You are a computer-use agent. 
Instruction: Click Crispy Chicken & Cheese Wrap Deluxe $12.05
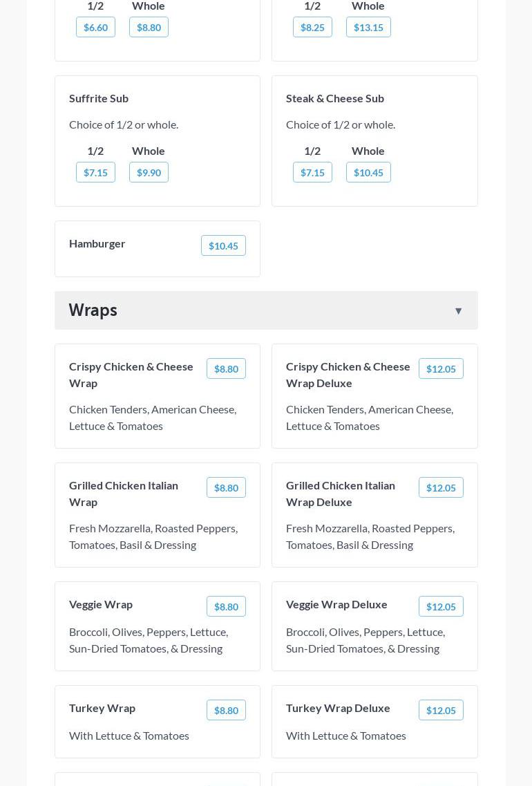(441, 368)
